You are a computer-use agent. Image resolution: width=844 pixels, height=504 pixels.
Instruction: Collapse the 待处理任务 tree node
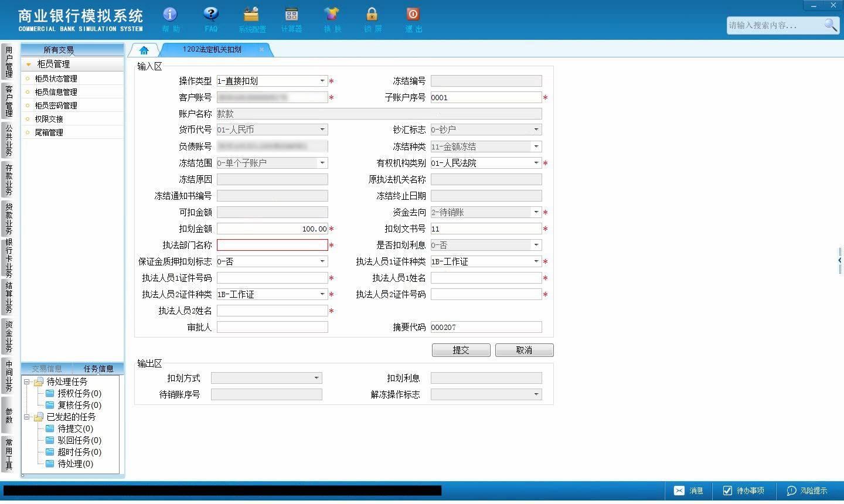[x=26, y=382]
